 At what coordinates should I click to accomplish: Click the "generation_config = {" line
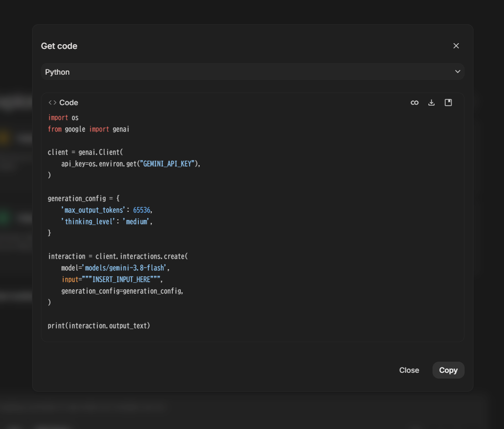[x=84, y=199]
